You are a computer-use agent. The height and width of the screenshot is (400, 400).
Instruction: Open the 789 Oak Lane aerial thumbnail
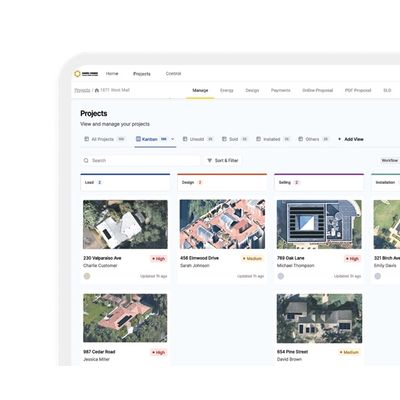coord(319,224)
